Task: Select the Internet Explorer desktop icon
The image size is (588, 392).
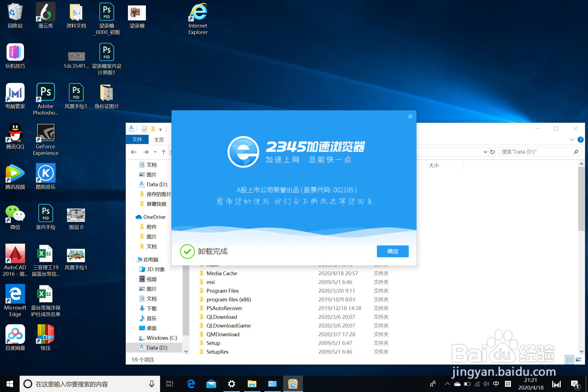Action: (x=198, y=19)
